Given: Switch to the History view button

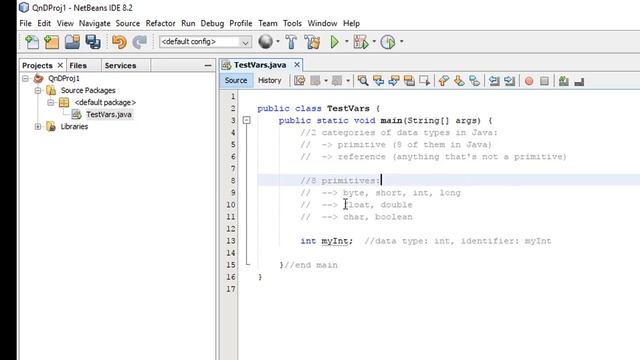Looking at the screenshot, I should (270, 80).
